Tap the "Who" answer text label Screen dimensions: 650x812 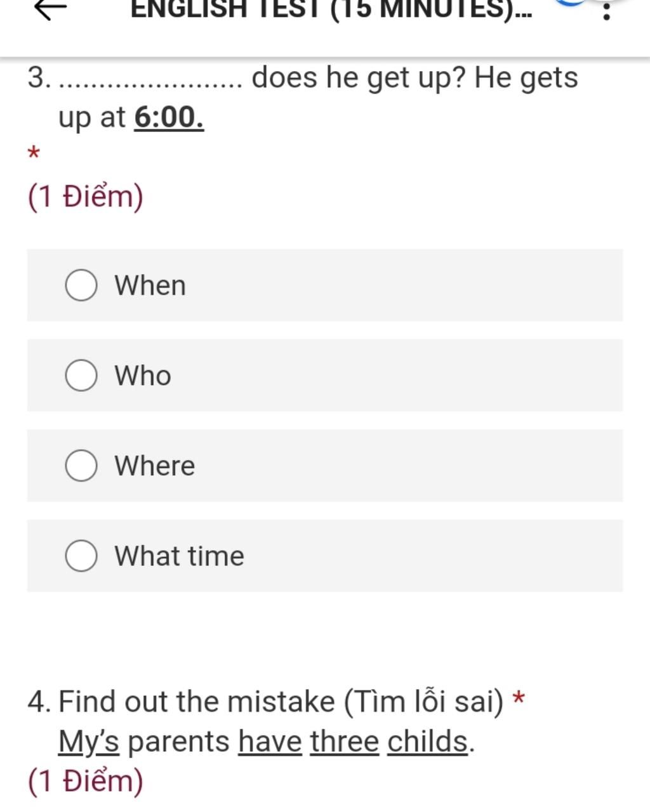[x=143, y=376]
